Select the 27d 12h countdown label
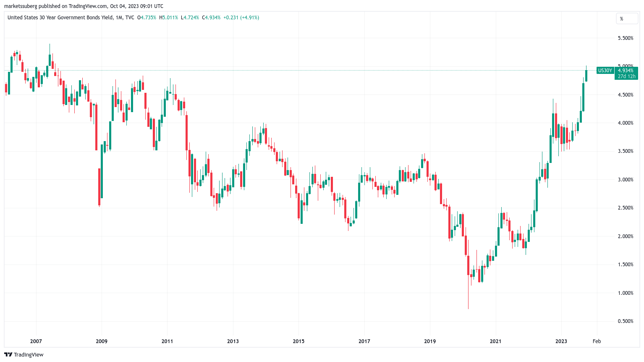 click(x=626, y=76)
